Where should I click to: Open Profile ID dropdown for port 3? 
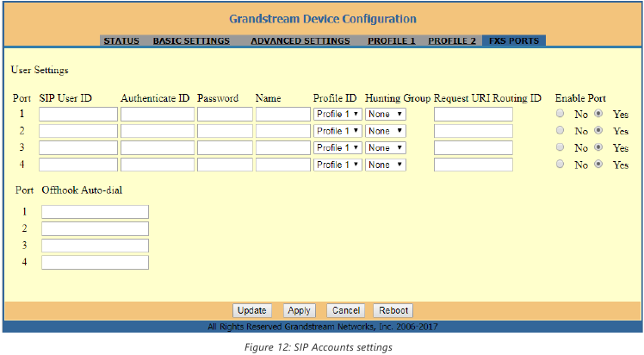[337, 148]
